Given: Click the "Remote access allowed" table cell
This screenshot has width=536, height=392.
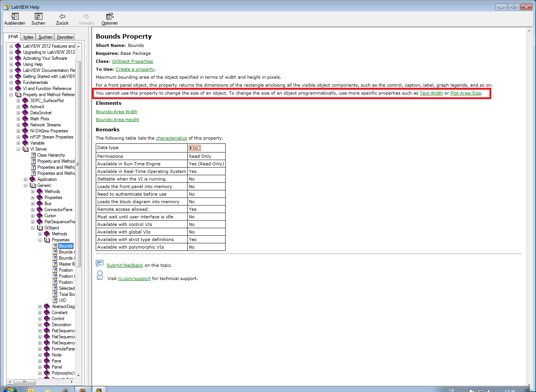Looking at the screenshot, I should coord(142,209).
